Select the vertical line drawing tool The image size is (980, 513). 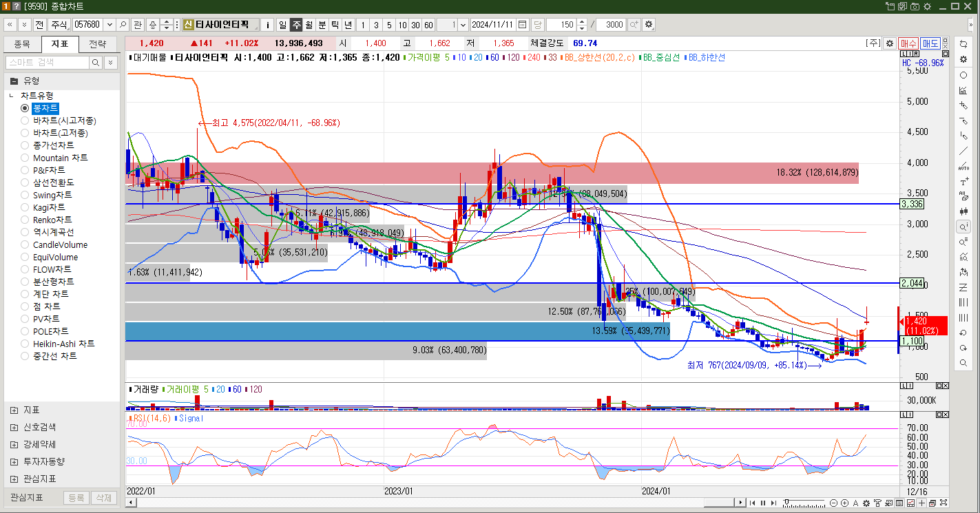coord(963,136)
